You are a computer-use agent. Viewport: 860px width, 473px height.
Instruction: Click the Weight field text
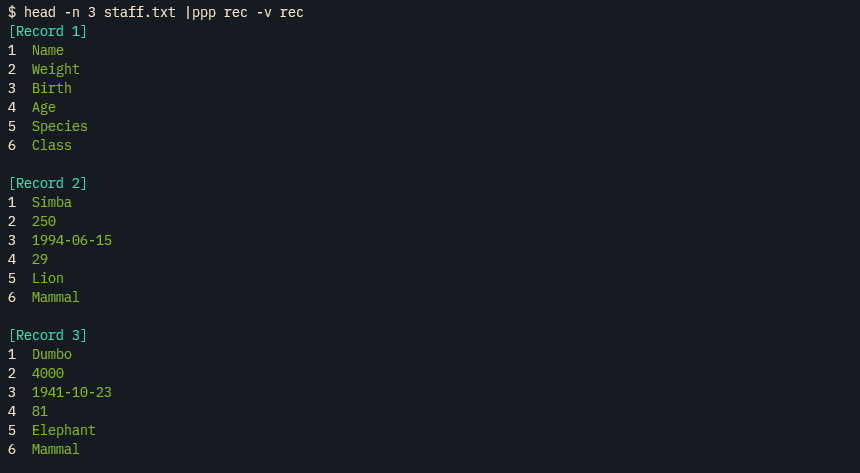pyautogui.click(x=55, y=70)
